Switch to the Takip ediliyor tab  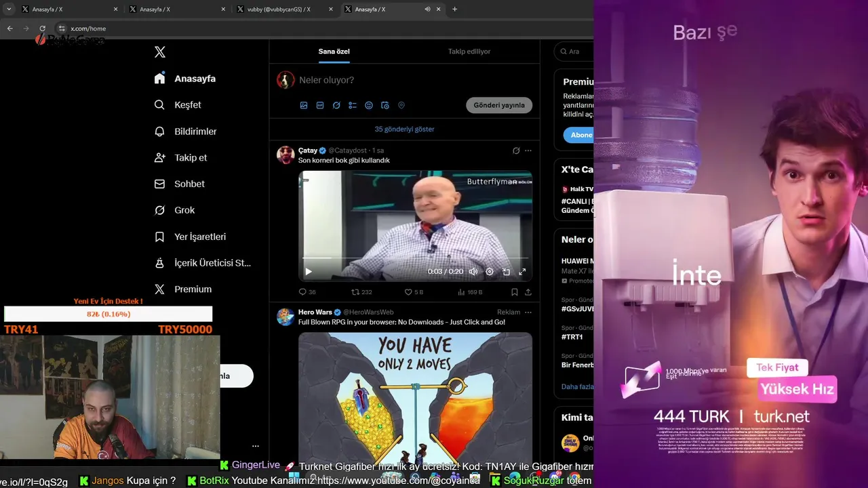(469, 52)
